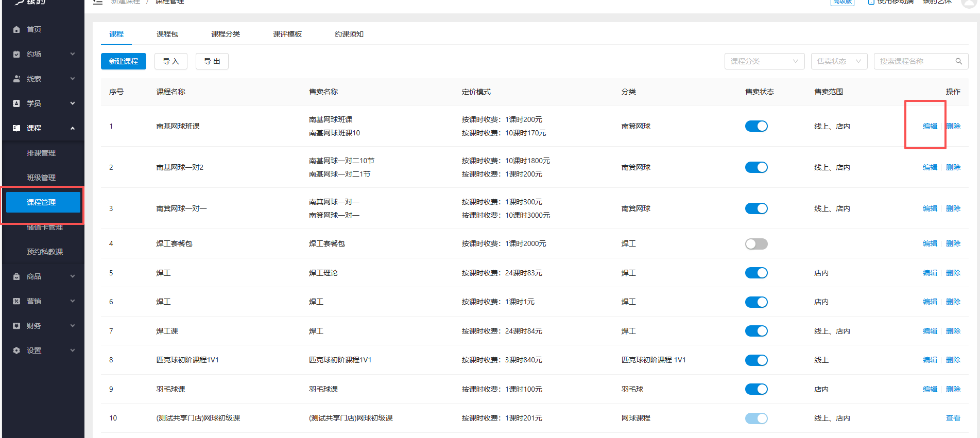Delete the 焊工课 course

point(953,331)
